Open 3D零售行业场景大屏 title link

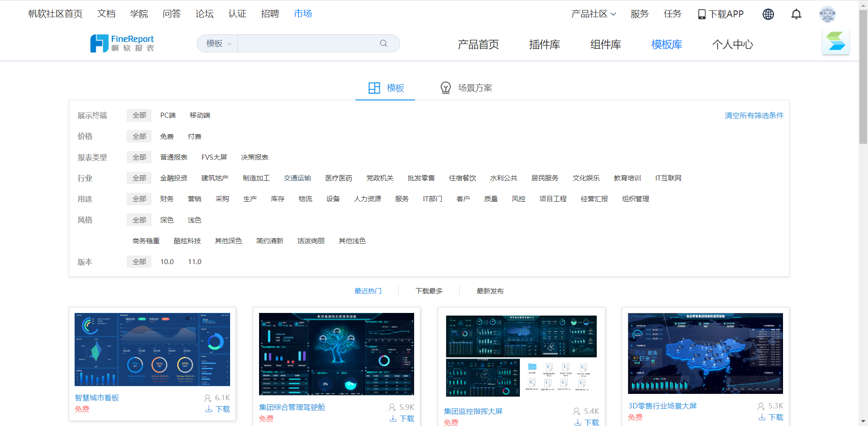pyautogui.click(x=662, y=406)
